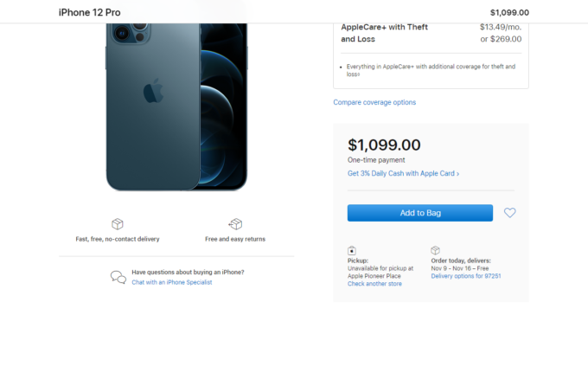The image size is (588, 367).
Task: Open Compare coverage options link
Action: pos(374,102)
